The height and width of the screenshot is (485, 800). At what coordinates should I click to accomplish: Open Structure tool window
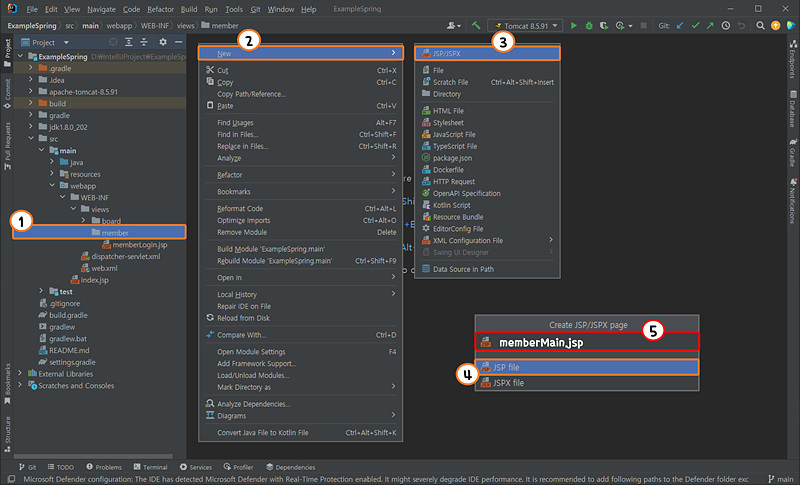point(7,434)
